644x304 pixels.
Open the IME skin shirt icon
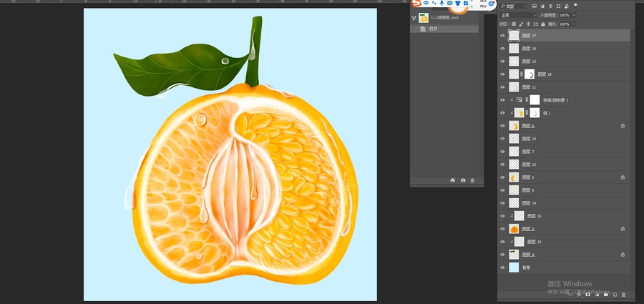pos(458,4)
